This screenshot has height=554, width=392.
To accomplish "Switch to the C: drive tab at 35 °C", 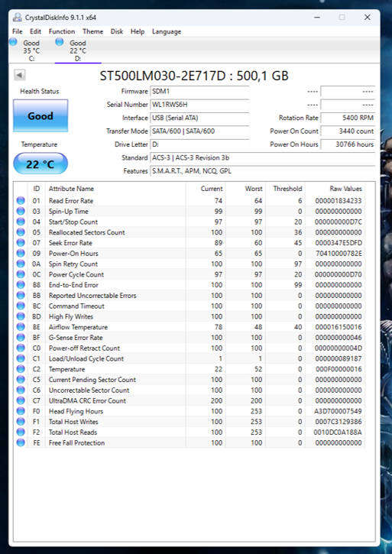I will 31,50.
